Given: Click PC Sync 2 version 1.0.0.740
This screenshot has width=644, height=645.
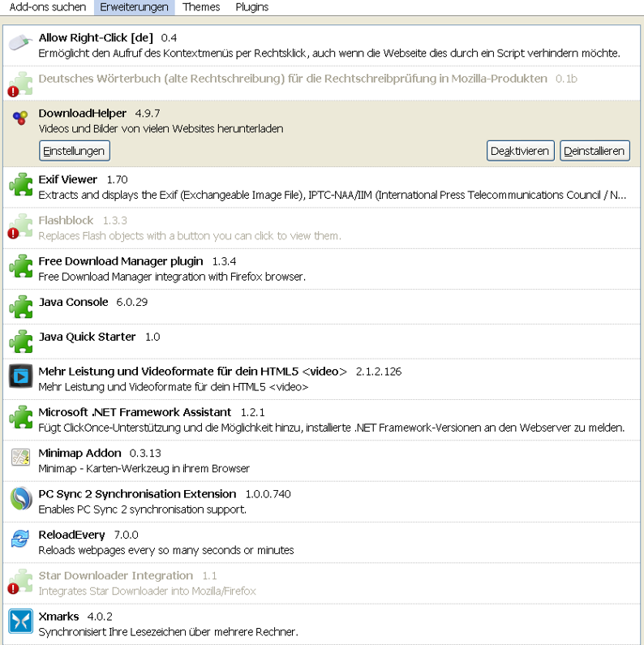Looking at the screenshot, I should point(268,494).
